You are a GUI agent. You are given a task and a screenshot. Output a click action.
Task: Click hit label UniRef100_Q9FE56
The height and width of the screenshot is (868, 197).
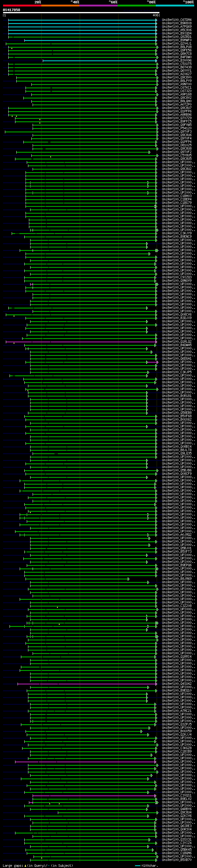click(176, 50)
